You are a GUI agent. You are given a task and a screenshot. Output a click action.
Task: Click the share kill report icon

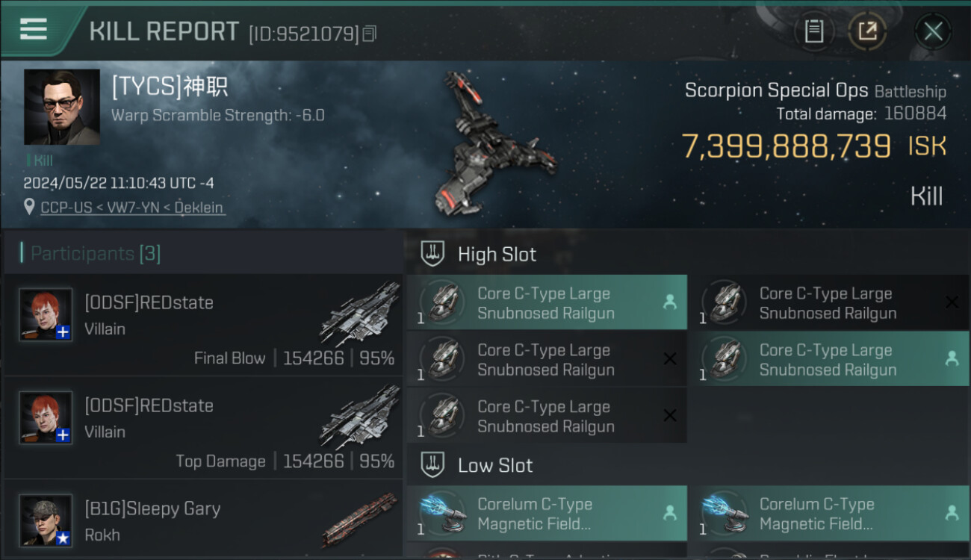pyautogui.click(x=866, y=31)
